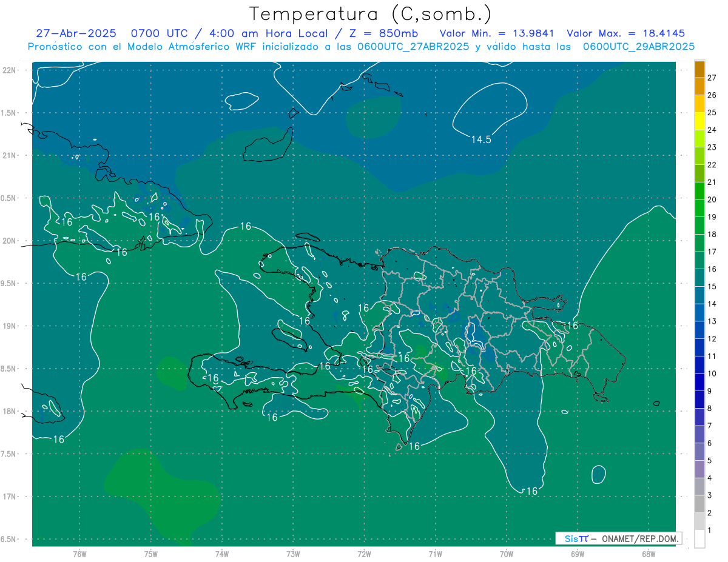The image size is (728, 562).
Task: Click the '14' color scale label
Action: click(712, 304)
